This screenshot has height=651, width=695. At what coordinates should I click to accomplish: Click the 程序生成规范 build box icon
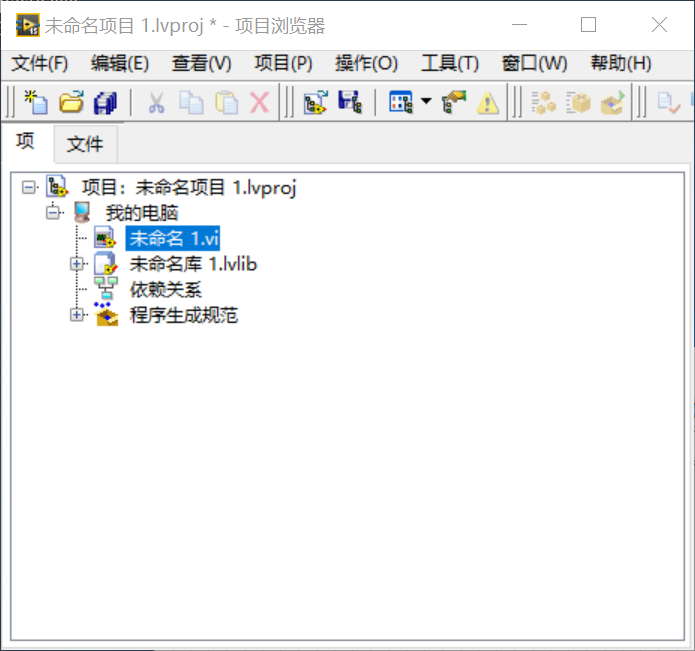pos(107,315)
